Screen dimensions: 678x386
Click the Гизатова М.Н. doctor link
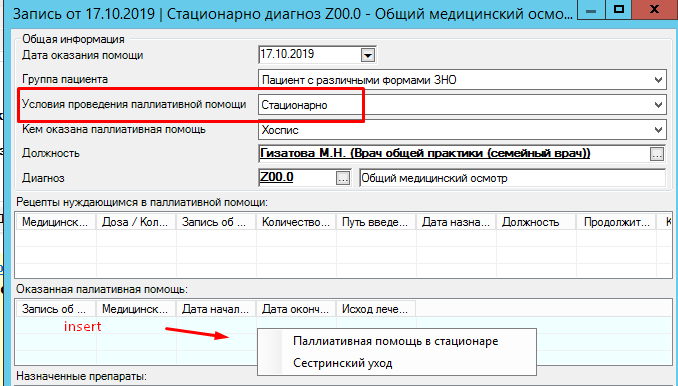click(425, 153)
